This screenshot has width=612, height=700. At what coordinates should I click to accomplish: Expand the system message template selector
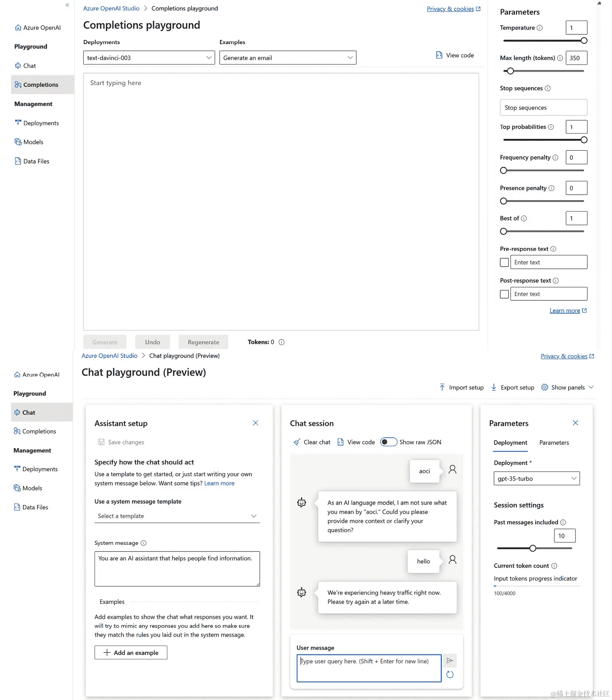tap(177, 516)
